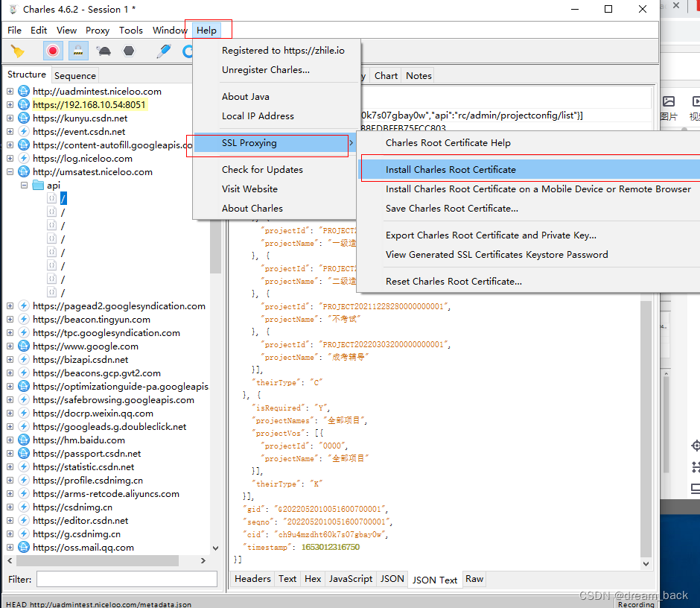Viewport: 700px width, 608px height.
Task: Expand the uadmintest.niceloo.com host node
Action: pyautogui.click(x=10, y=91)
